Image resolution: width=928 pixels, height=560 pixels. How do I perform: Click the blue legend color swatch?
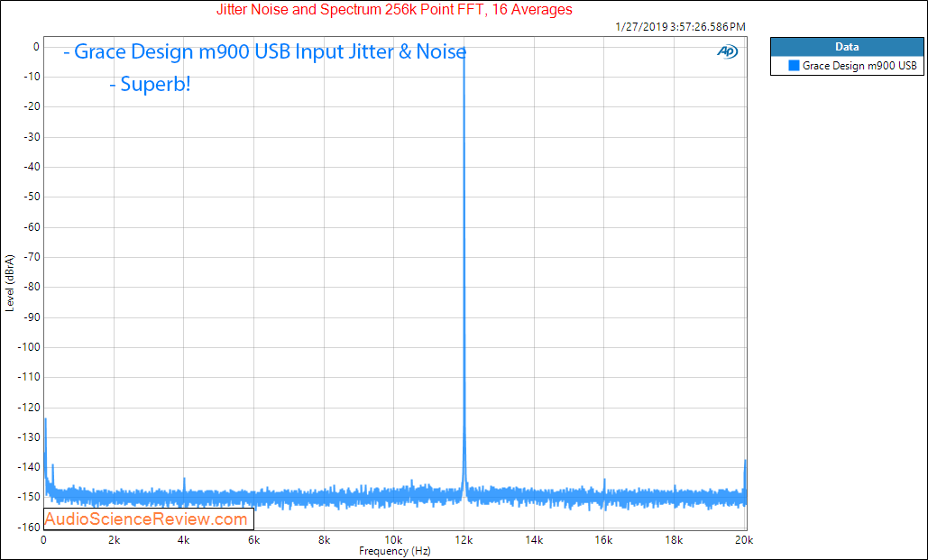[x=794, y=66]
